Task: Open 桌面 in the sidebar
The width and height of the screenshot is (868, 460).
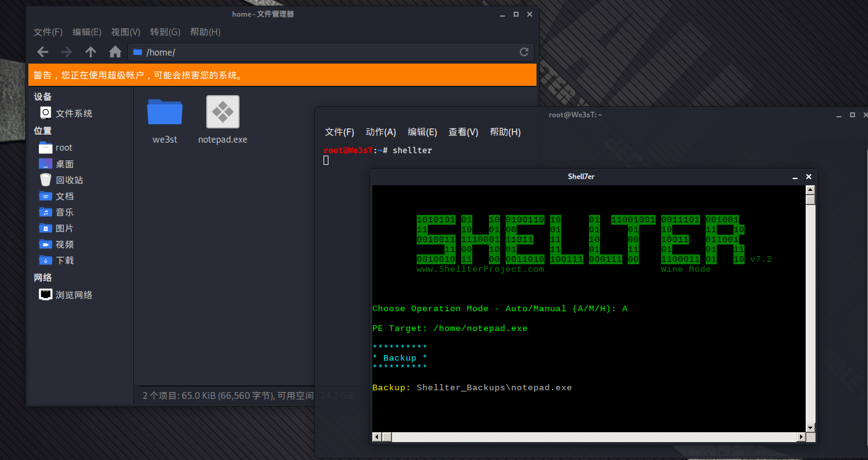Action: click(56, 164)
